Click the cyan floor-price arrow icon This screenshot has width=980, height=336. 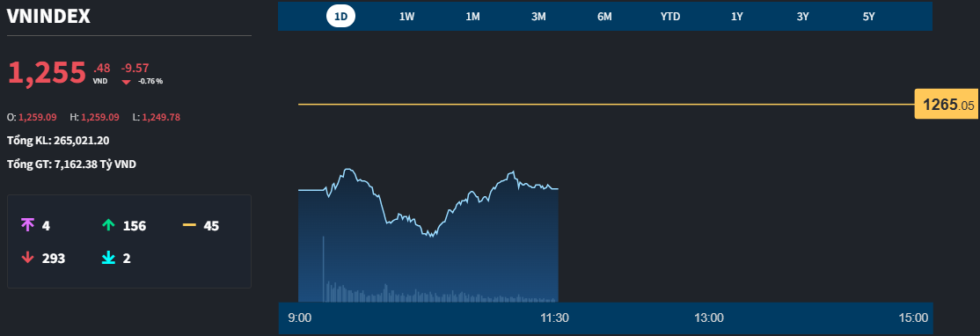108,258
